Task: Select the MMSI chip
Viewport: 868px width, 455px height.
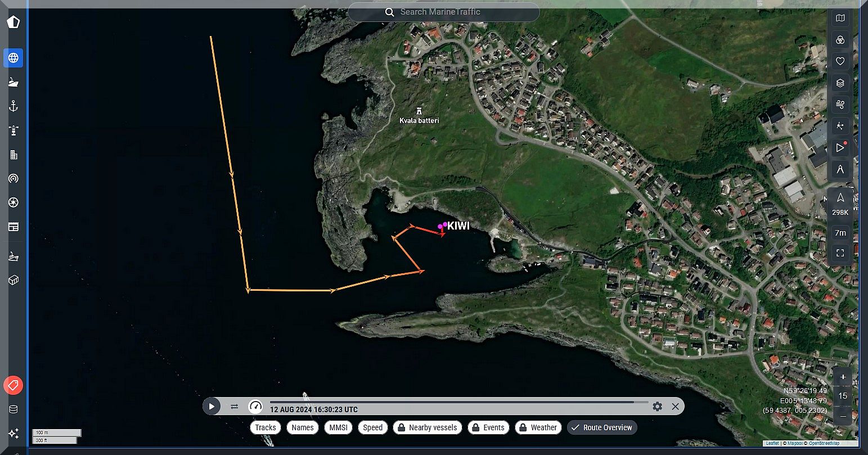Action: (x=338, y=427)
